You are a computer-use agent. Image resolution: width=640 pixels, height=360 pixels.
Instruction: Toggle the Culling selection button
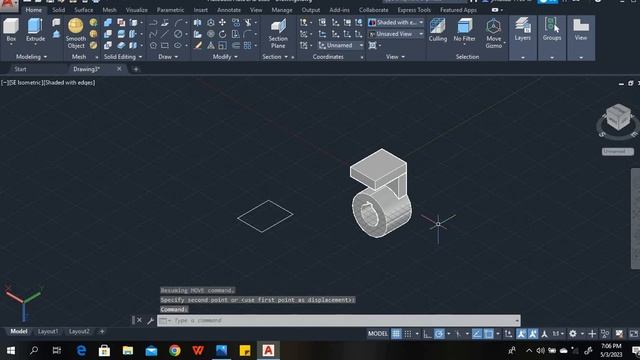point(438,29)
